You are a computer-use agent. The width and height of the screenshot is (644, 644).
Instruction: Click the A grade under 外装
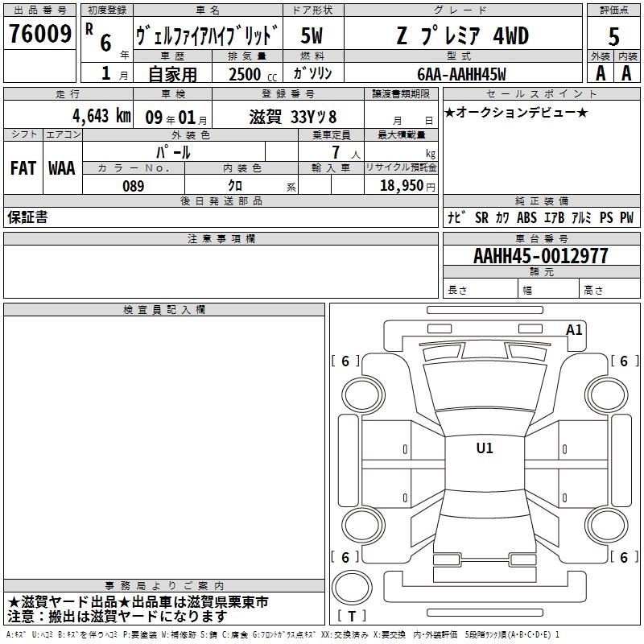pyautogui.click(x=601, y=73)
